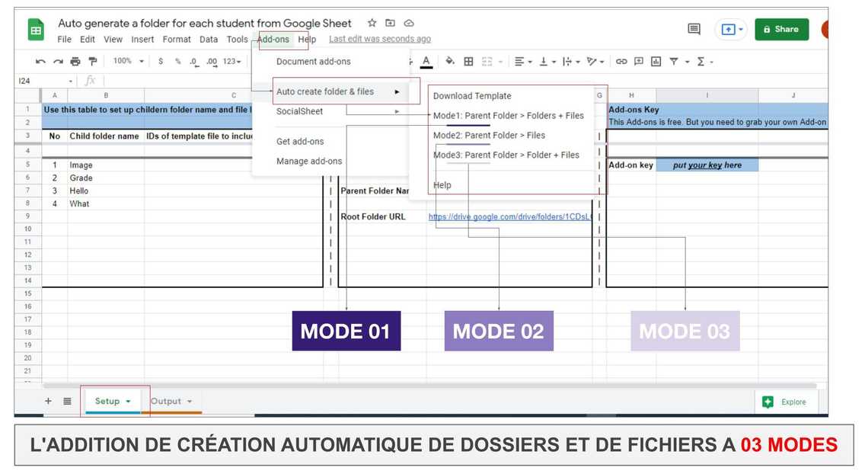Choose Download Template from submenu
Screen dimensions: 868x474
click(x=472, y=96)
